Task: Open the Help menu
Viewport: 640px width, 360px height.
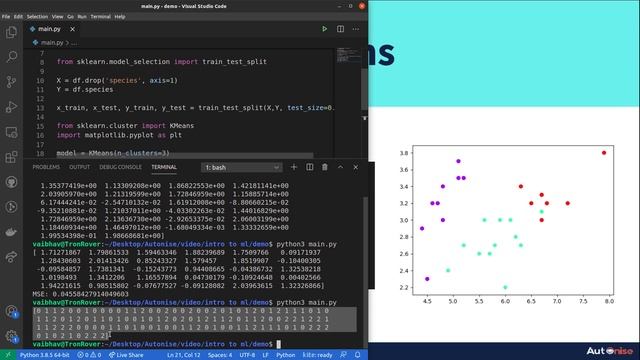Action: click(x=120, y=17)
